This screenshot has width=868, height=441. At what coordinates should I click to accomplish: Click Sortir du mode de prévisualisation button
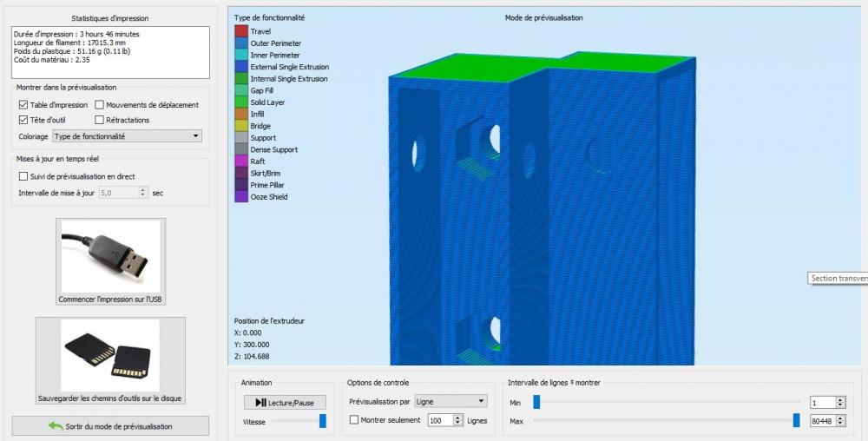[110, 426]
